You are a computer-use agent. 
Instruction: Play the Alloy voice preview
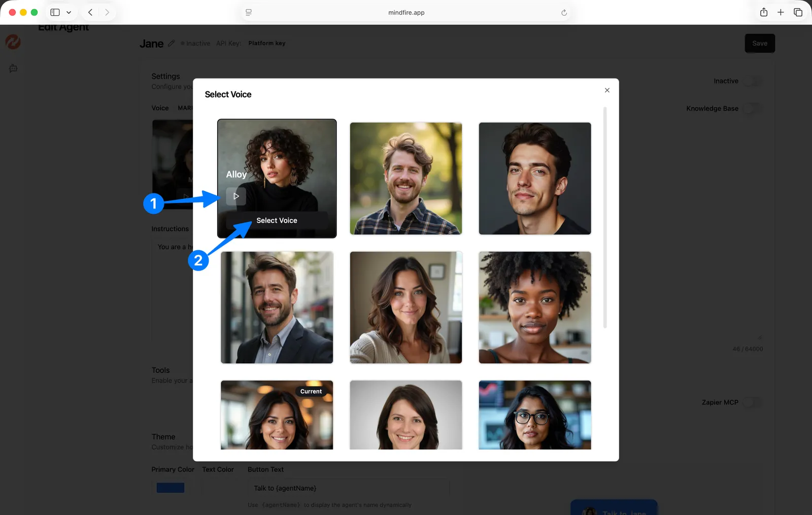[x=236, y=196]
